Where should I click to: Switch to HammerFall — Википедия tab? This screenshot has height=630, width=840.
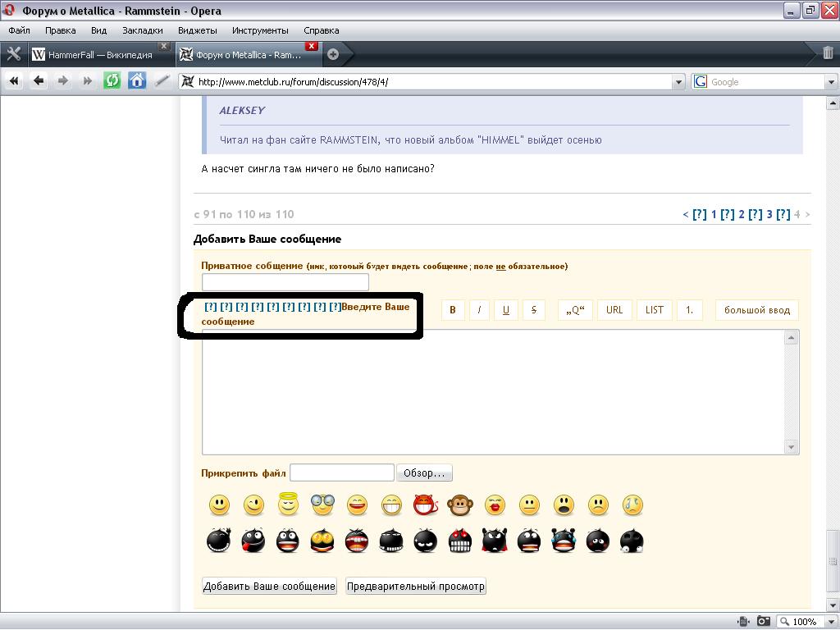pyautogui.click(x=99, y=55)
